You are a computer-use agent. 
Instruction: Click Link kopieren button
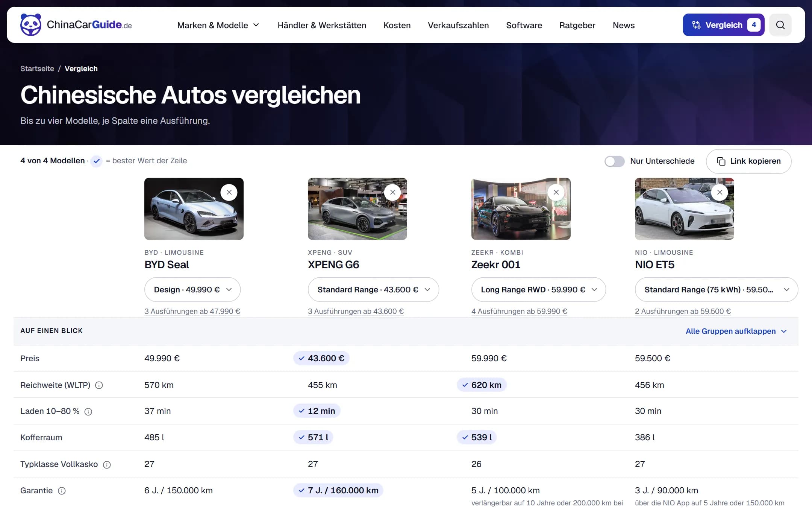(x=748, y=161)
